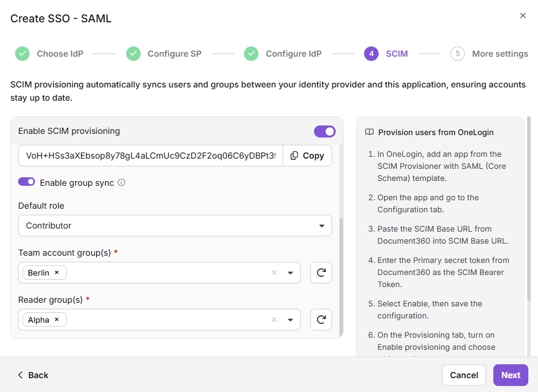The image size is (538, 392).
Task: Expand Team account group(s) dropdown
Action: 290,273
